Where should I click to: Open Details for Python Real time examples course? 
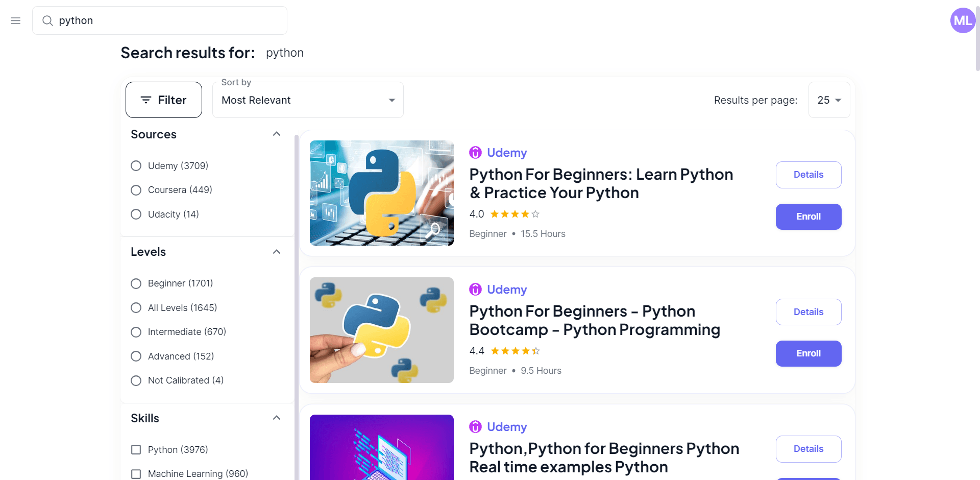click(808, 449)
